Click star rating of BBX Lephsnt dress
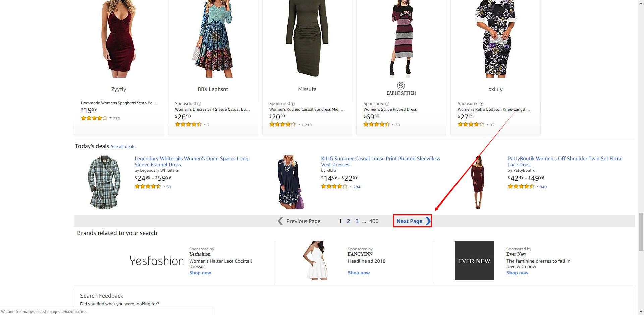This screenshot has height=315, width=644. [189, 124]
